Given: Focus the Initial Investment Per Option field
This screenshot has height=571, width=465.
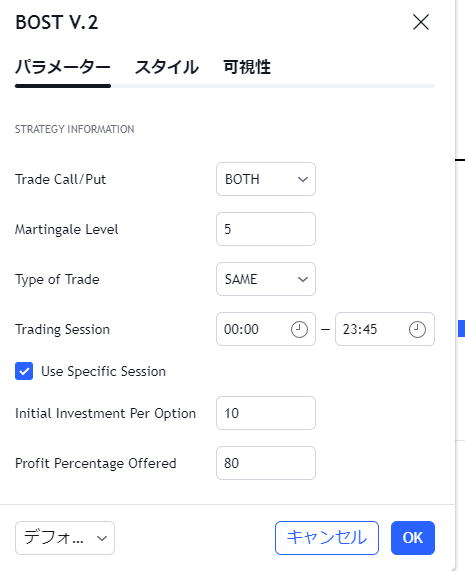Looking at the screenshot, I should (x=266, y=413).
